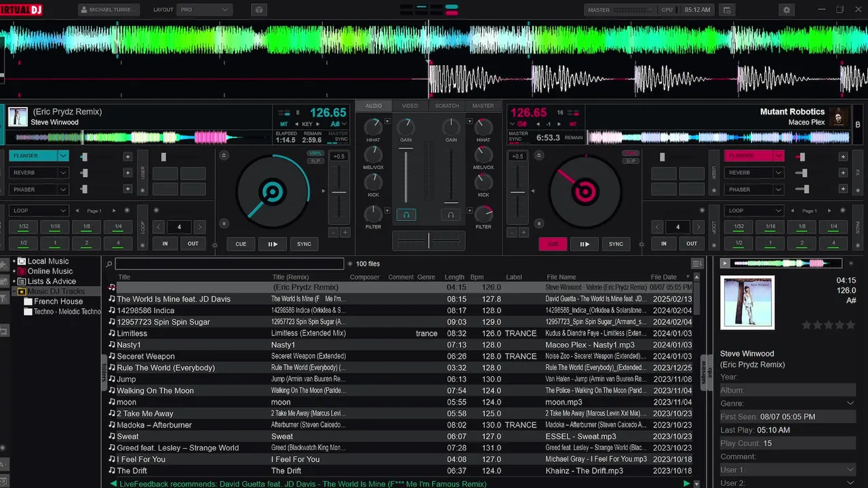
Task: Sort the list by the Length column header
Action: click(454, 277)
